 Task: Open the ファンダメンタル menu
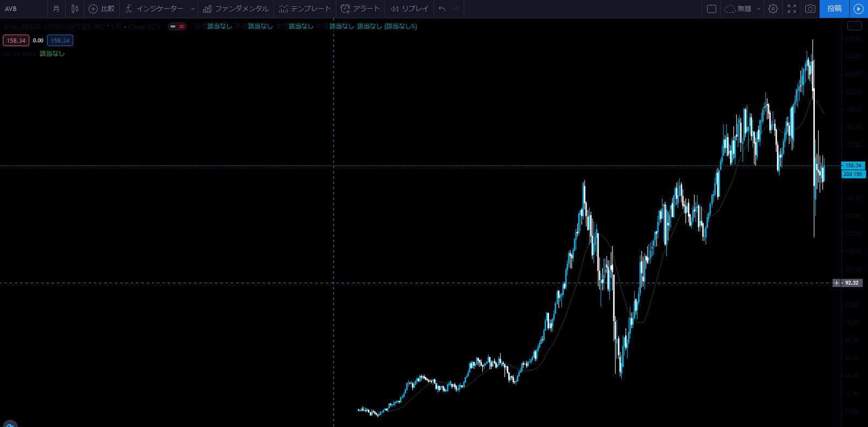tap(236, 9)
